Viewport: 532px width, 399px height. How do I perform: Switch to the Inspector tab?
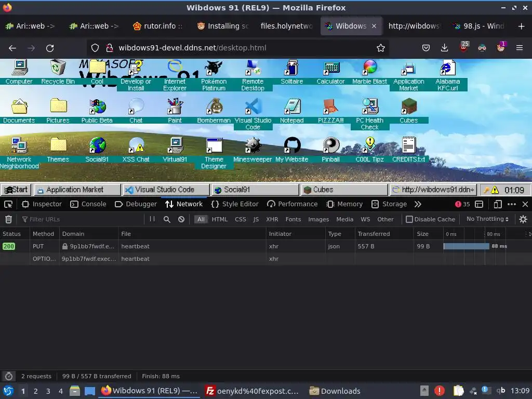[x=42, y=204]
